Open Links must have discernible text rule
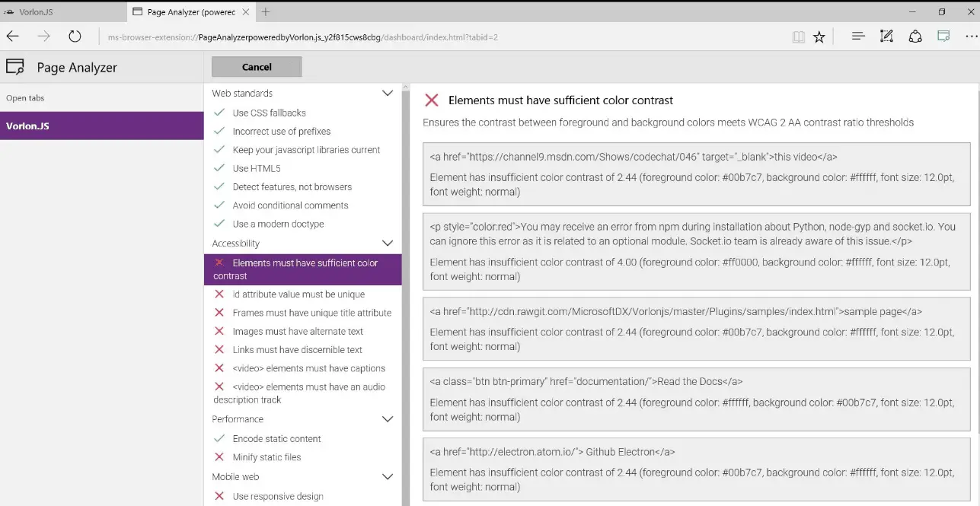The image size is (980, 506). pyautogui.click(x=298, y=350)
